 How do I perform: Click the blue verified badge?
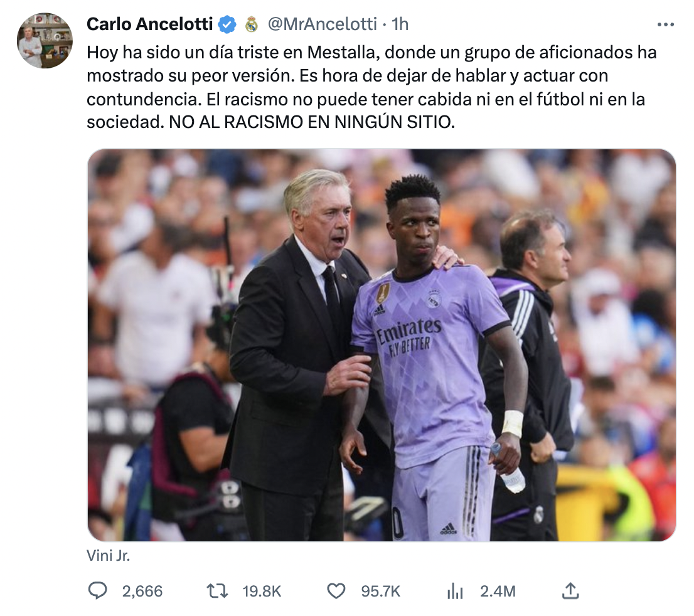pos(228,24)
